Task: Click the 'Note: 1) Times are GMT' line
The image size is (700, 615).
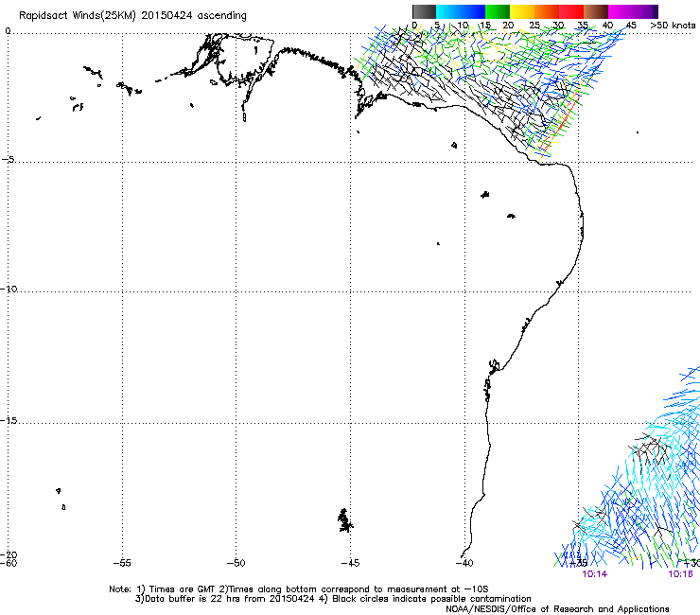Action: tap(299, 589)
